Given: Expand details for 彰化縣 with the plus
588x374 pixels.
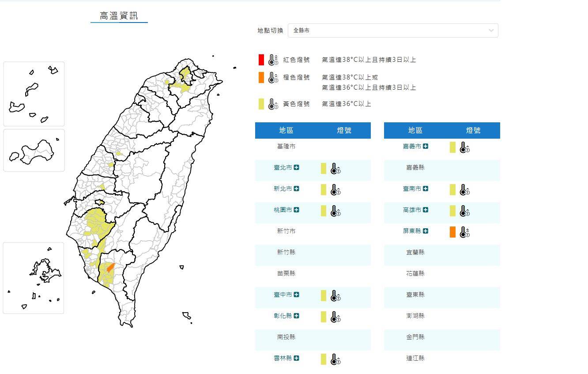Looking at the screenshot, I should coord(297,316).
